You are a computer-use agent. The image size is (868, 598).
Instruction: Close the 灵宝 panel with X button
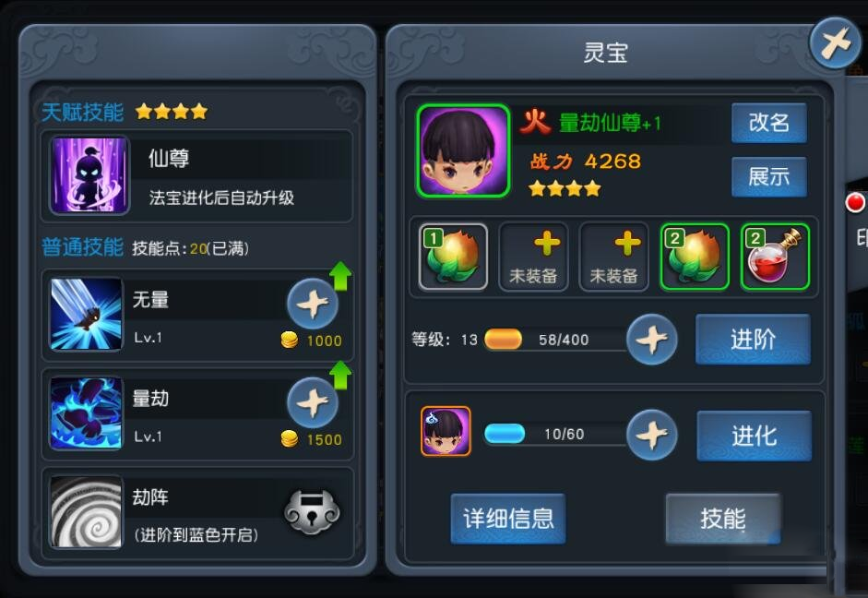(835, 43)
